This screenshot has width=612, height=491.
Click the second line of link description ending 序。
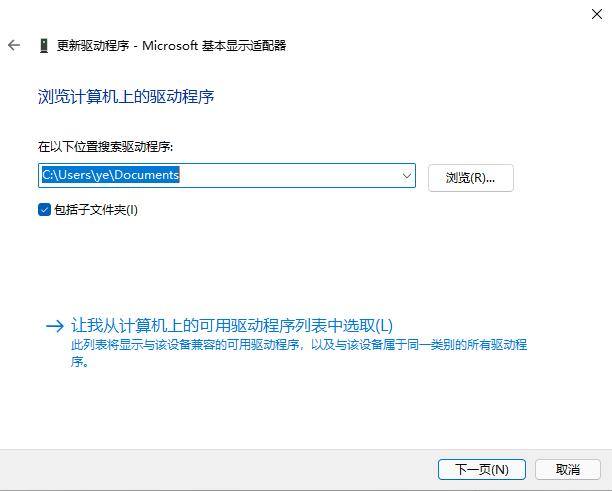(x=80, y=363)
